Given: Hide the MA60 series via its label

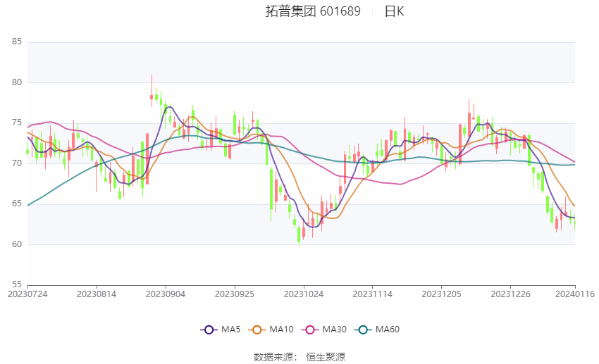Looking at the screenshot, I should click(388, 330).
